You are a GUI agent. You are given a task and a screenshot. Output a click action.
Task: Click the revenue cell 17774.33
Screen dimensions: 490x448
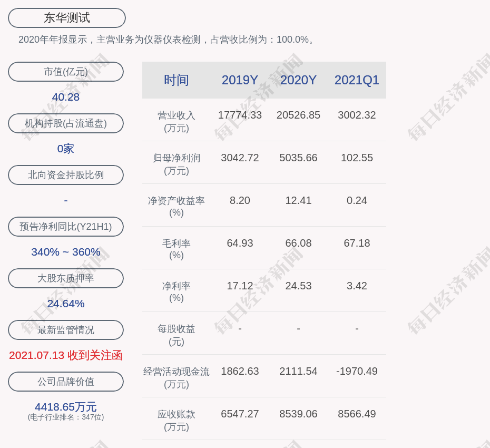[240, 115]
